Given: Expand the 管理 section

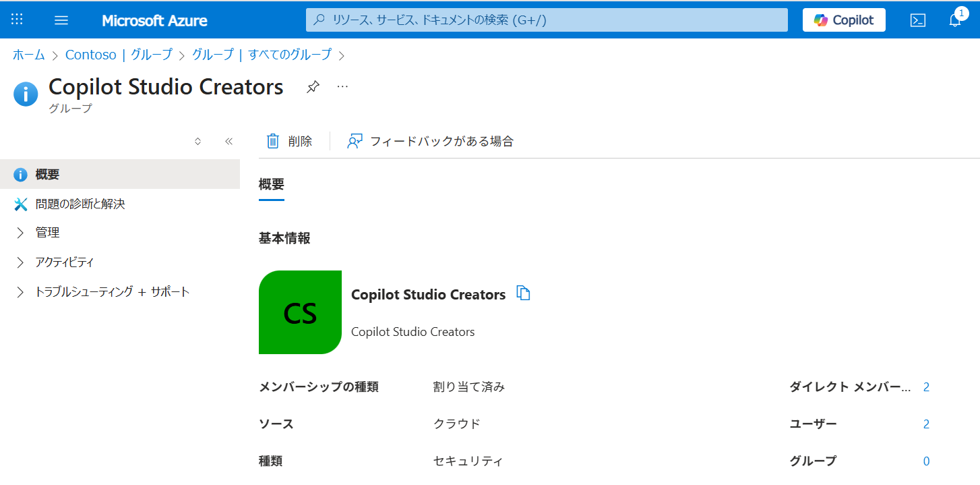Looking at the screenshot, I should coord(47,233).
